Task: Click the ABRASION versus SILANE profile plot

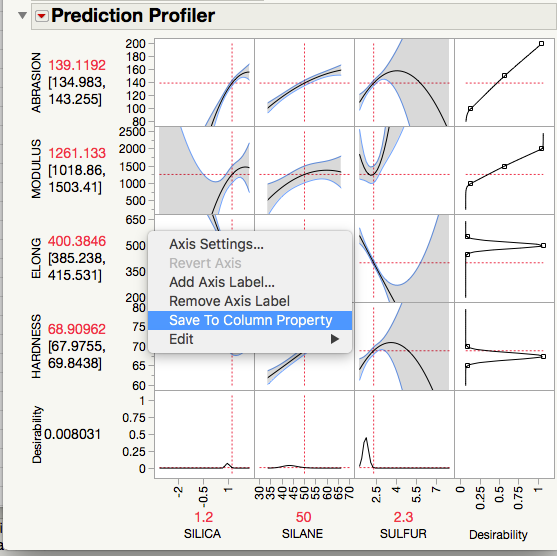Action: pyautogui.click(x=304, y=82)
